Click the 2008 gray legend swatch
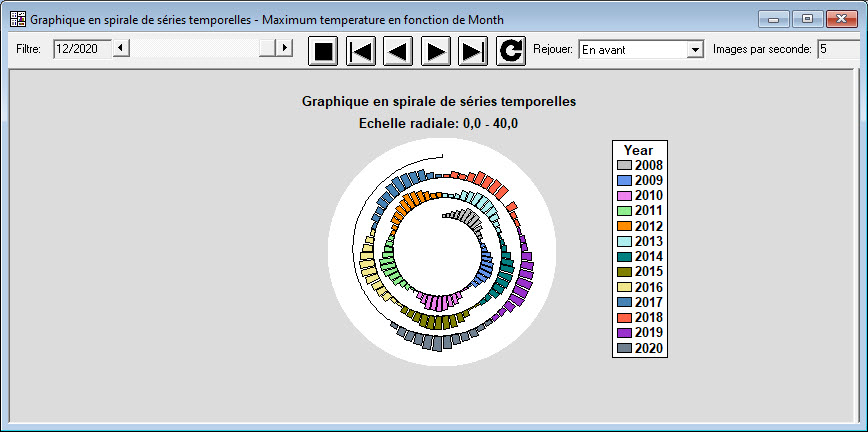The image size is (868, 432). pos(624,165)
